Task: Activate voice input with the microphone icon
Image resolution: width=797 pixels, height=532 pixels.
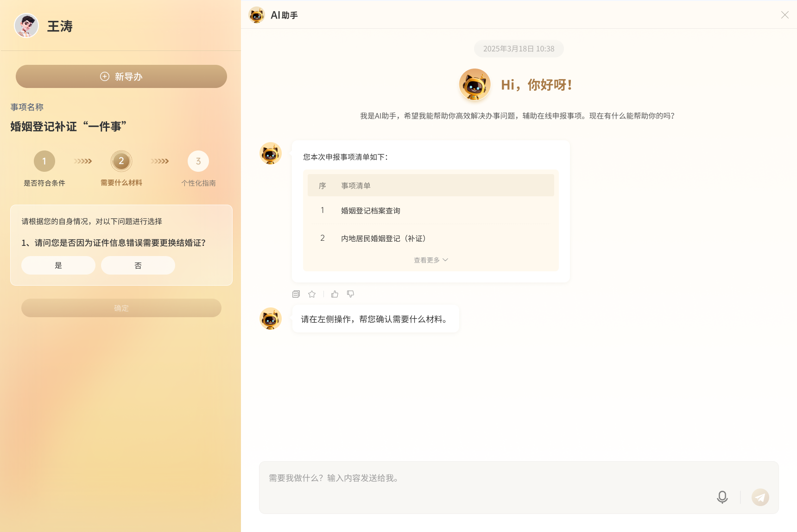Action: (x=722, y=497)
